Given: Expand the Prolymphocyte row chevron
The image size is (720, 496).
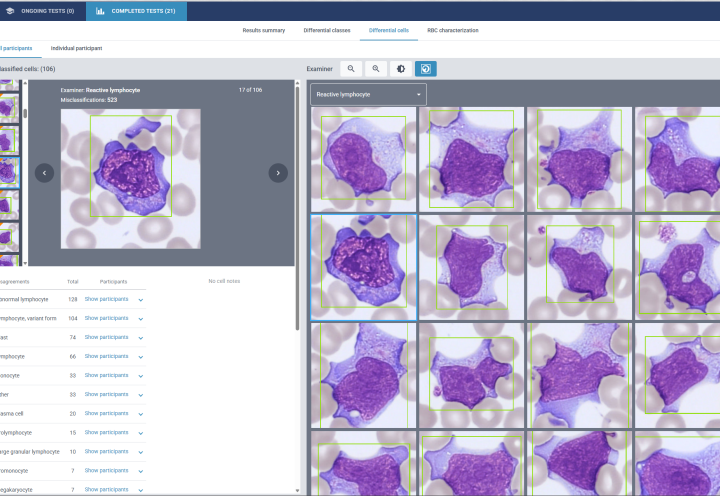Looking at the screenshot, I should click(x=141, y=433).
